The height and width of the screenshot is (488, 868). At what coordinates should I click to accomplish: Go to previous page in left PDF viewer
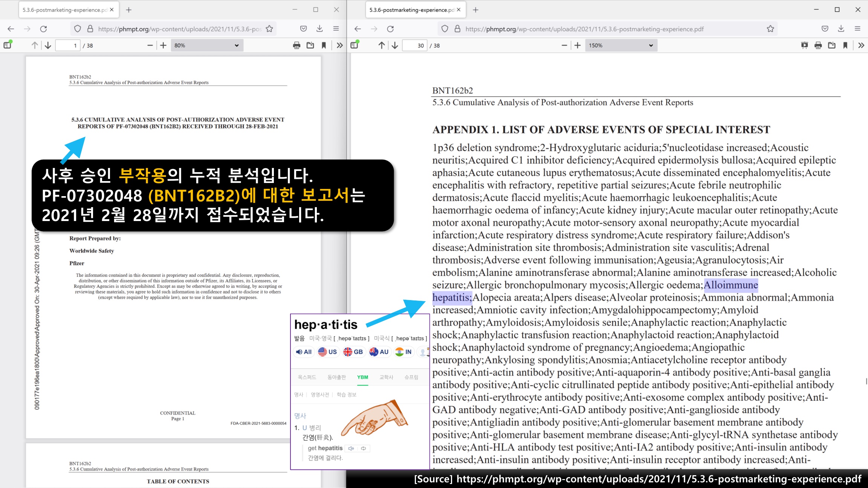(x=35, y=45)
